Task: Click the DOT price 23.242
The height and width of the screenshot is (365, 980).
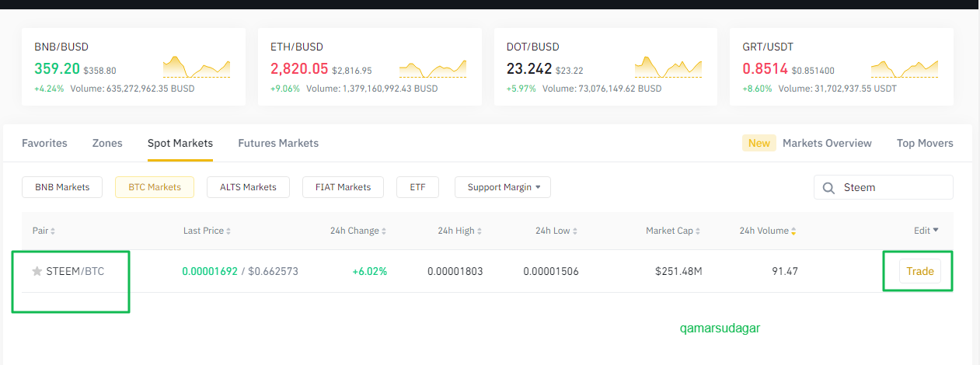Action: (529, 69)
